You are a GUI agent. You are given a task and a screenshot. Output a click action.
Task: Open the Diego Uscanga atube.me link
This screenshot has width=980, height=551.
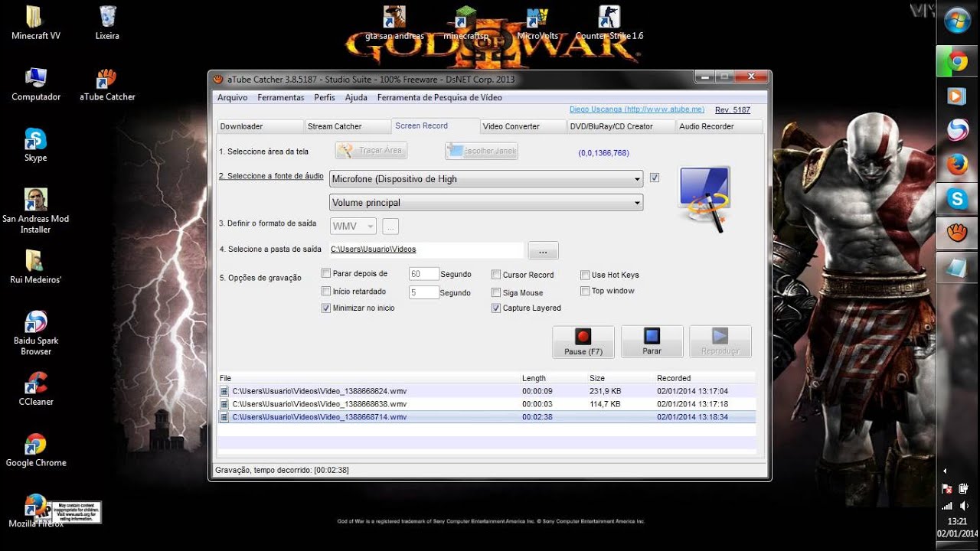click(x=637, y=109)
